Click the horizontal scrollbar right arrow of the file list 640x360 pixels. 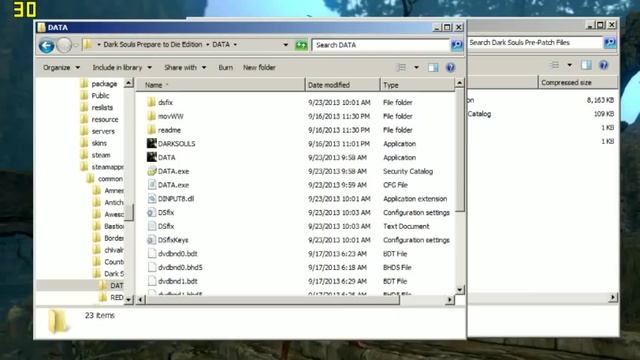[x=449, y=300]
